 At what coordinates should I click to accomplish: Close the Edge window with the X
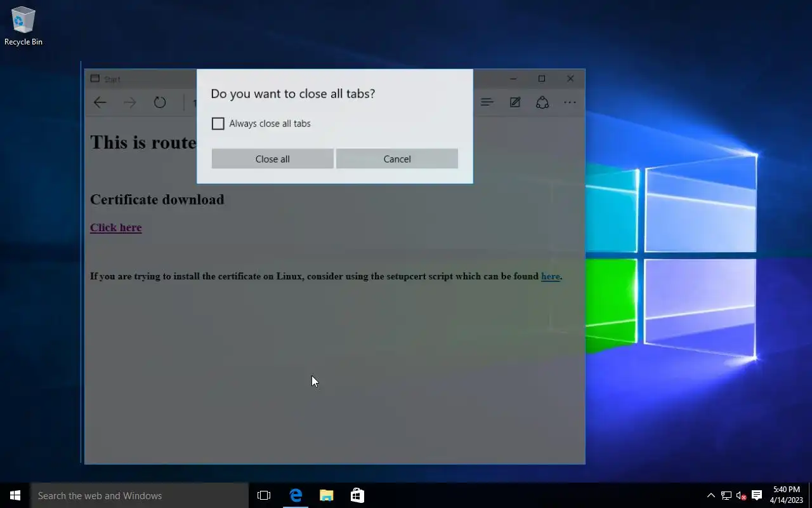[x=570, y=79]
